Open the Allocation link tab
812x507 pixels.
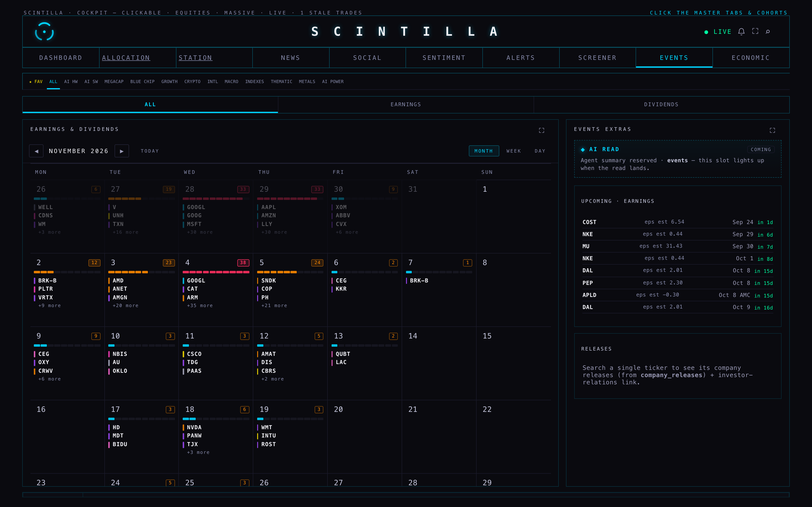pos(126,58)
